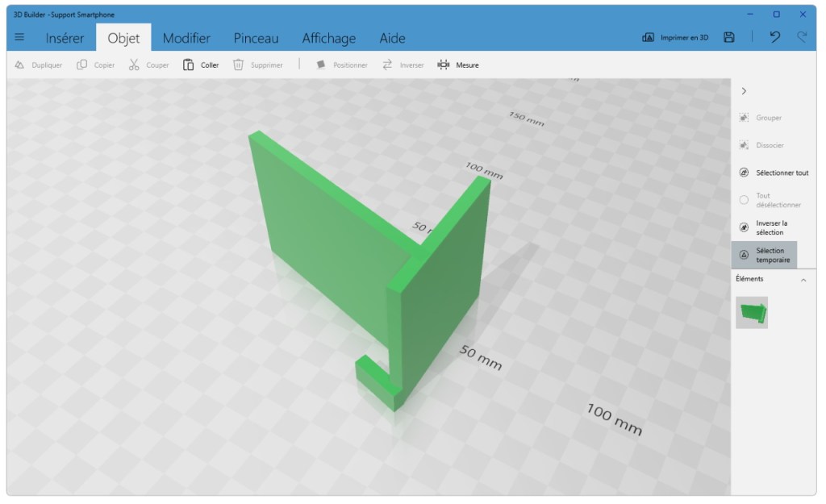Click the Coller paste icon

188,65
